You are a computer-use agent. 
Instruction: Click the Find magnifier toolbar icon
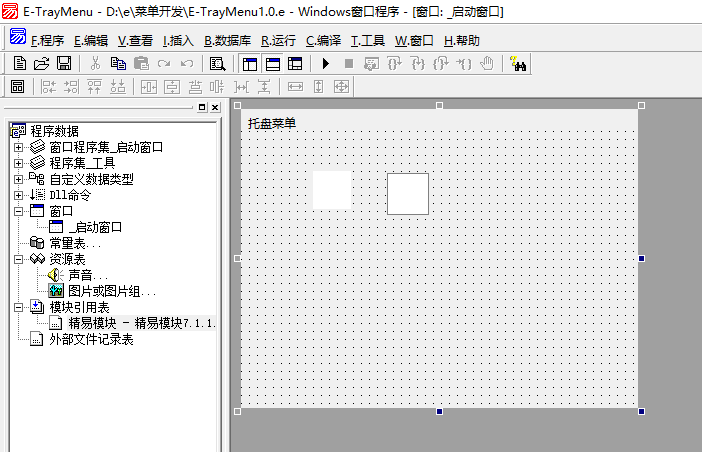[218, 64]
